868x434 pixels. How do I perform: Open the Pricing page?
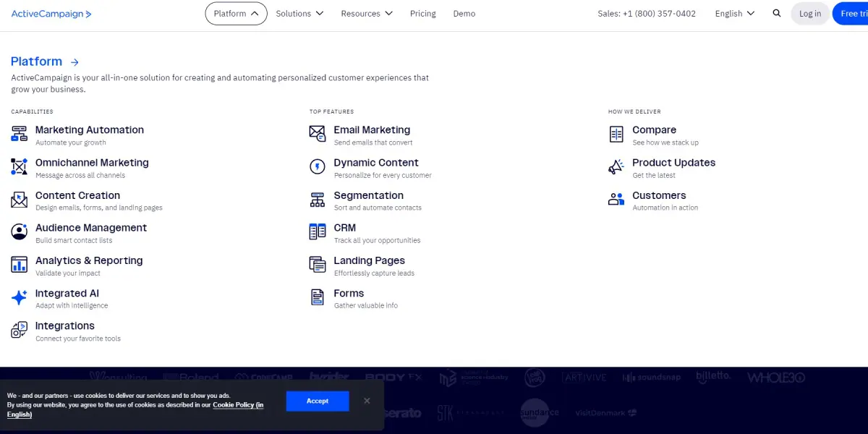pyautogui.click(x=423, y=14)
